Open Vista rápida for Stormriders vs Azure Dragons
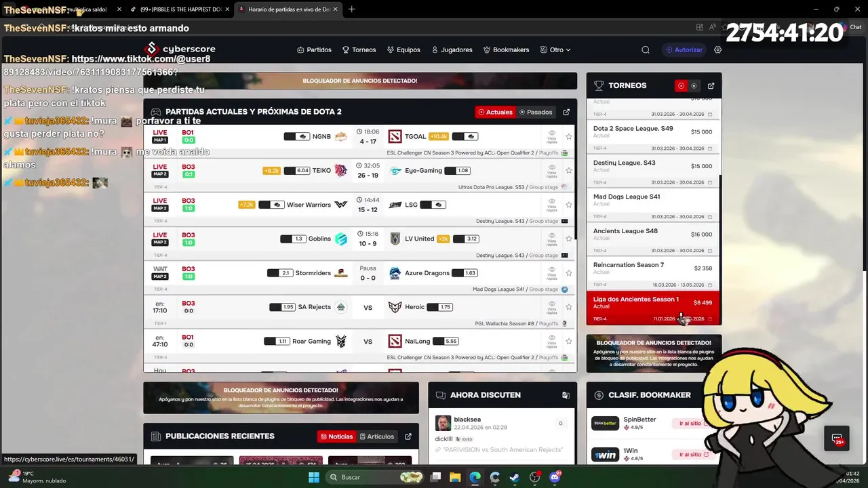868x488 pixels. tap(552, 273)
